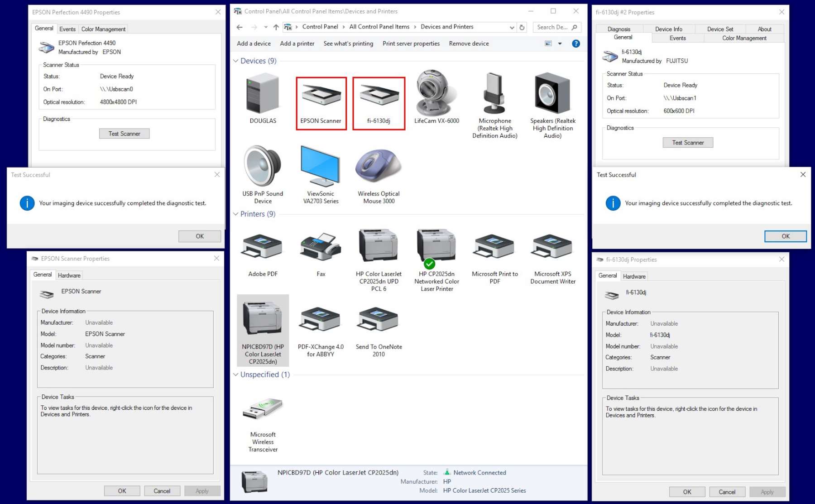Expand All Control Panel Items breadcrumb arrow

(415, 27)
